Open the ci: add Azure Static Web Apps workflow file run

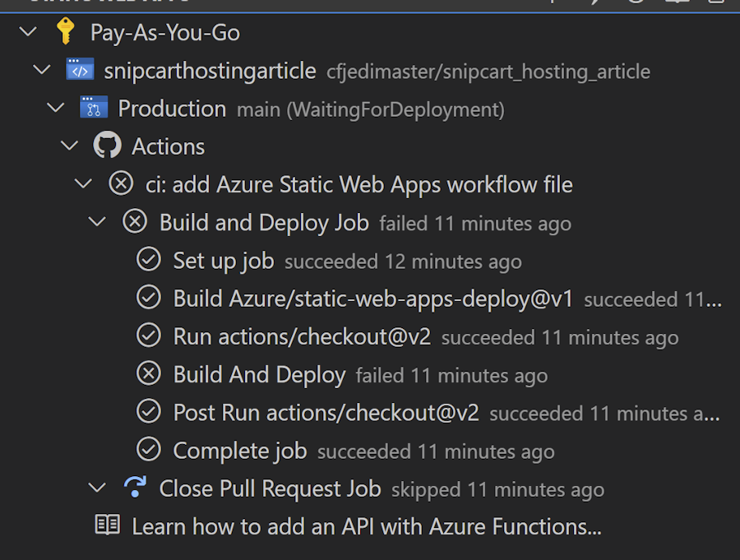(359, 185)
